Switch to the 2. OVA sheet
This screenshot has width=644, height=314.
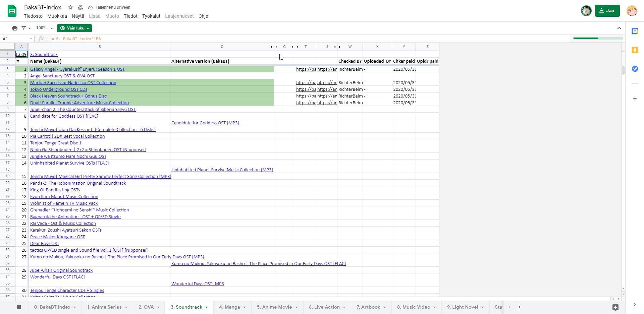tap(146, 307)
